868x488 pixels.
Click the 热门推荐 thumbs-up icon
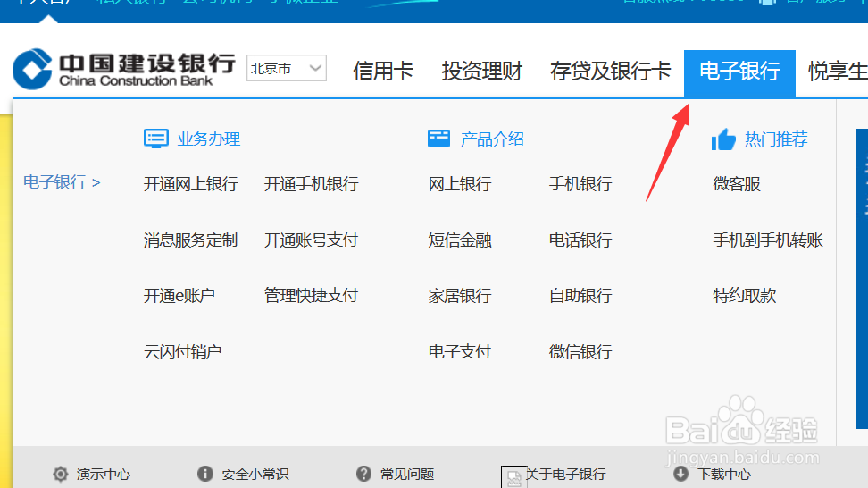click(723, 139)
